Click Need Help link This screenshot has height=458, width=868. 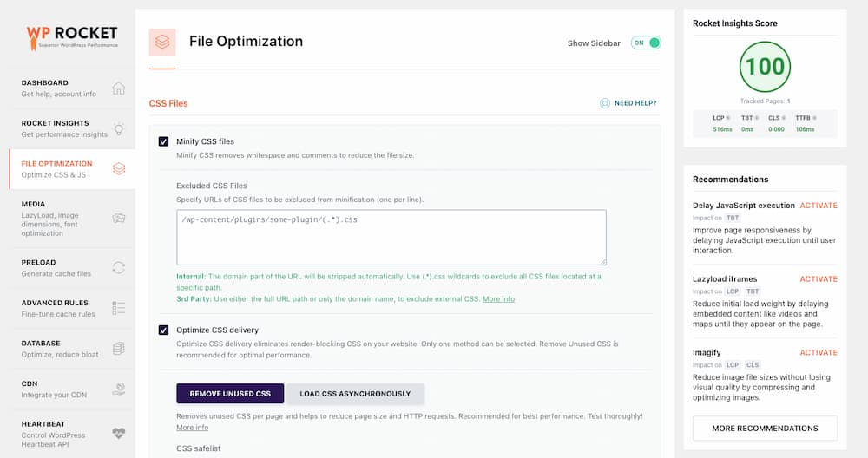pyautogui.click(x=635, y=103)
